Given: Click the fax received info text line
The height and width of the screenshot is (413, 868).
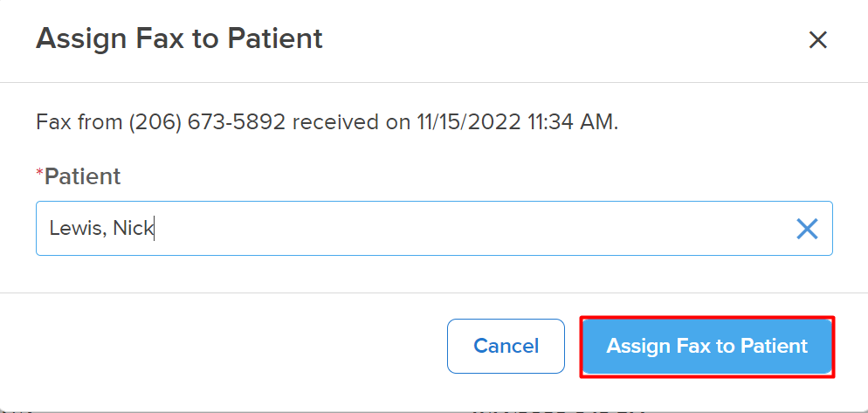Looking at the screenshot, I should [x=327, y=121].
